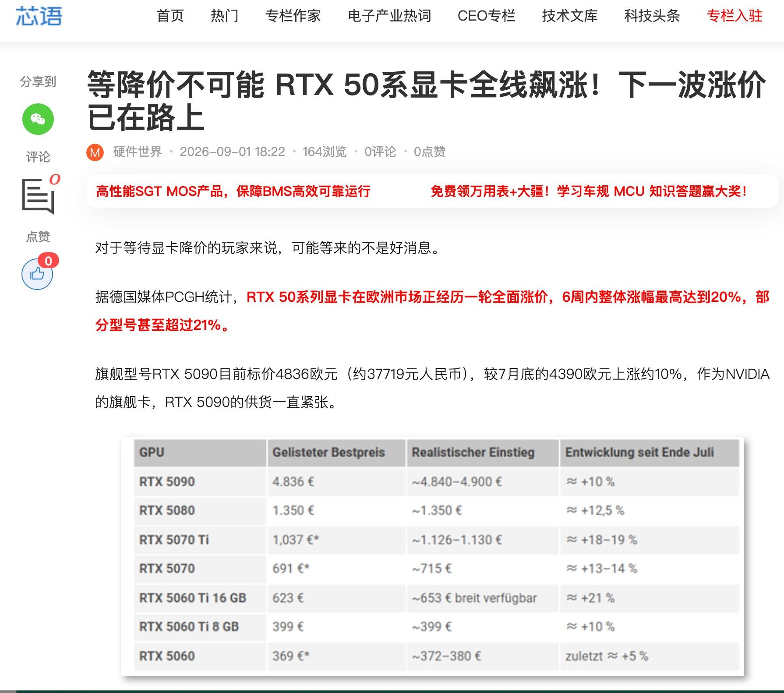Click the 点赞 sidebar label
The image size is (784, 693).
pyautogui.click(x=38, y=237)
